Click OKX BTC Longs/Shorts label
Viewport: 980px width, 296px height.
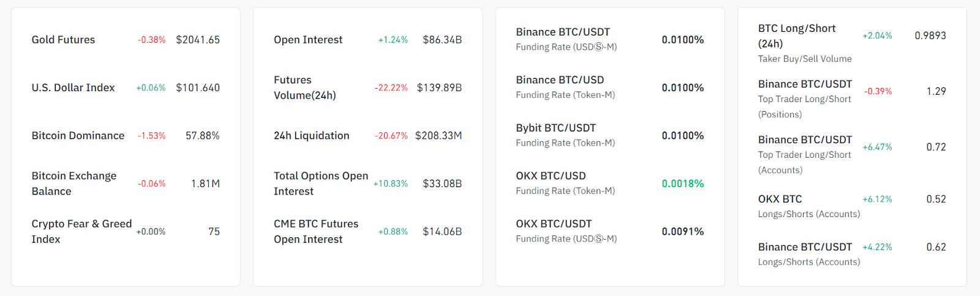tap(780, 199)
